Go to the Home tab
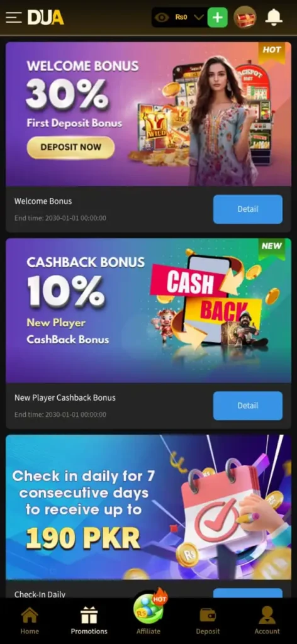 (30, 621)
